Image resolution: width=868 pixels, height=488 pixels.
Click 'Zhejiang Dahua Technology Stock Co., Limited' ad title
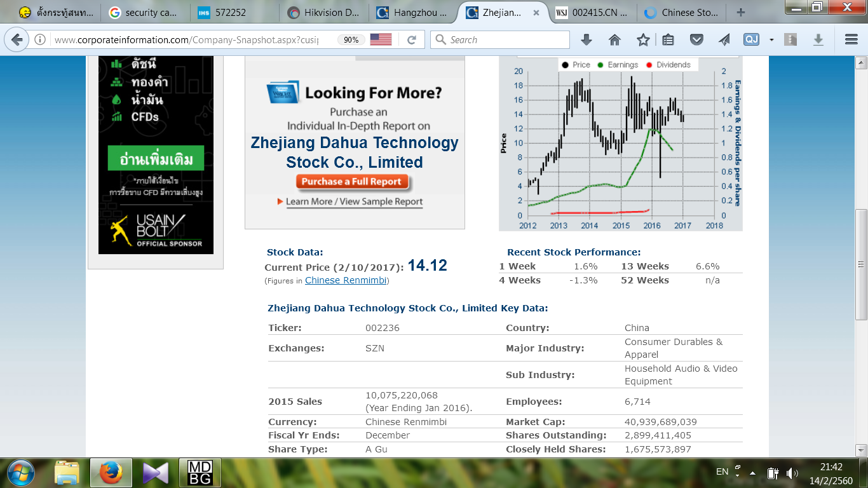tap(355, 152)
